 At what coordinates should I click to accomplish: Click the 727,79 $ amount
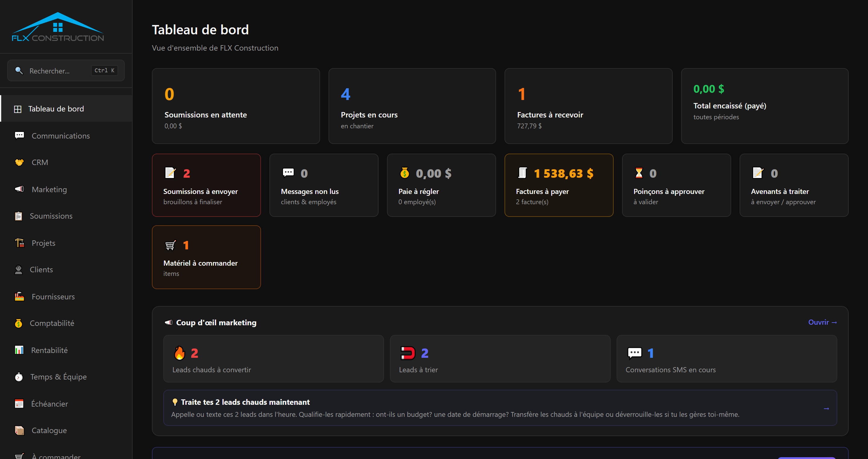[529, 126]
